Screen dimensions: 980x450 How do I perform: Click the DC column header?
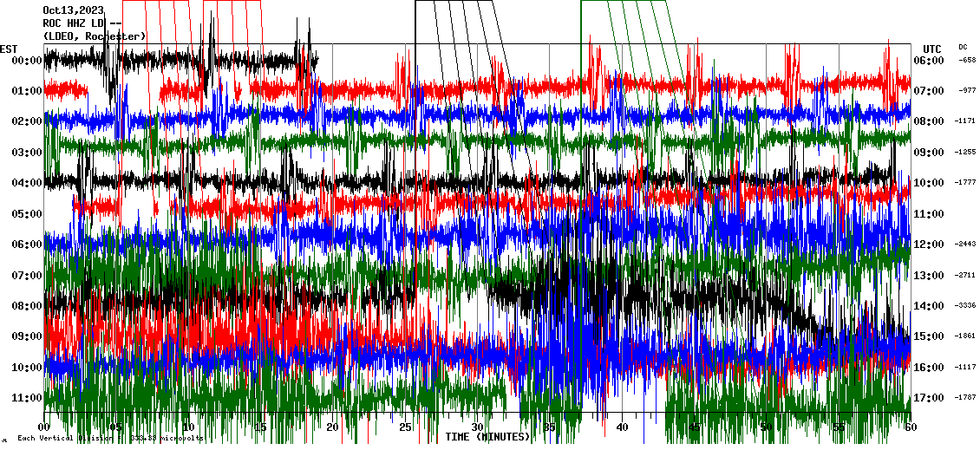point(963,47)
